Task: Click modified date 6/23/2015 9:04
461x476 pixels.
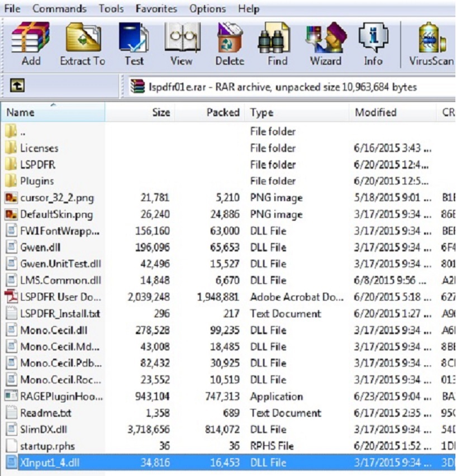Action: click(x=392, y=396)
